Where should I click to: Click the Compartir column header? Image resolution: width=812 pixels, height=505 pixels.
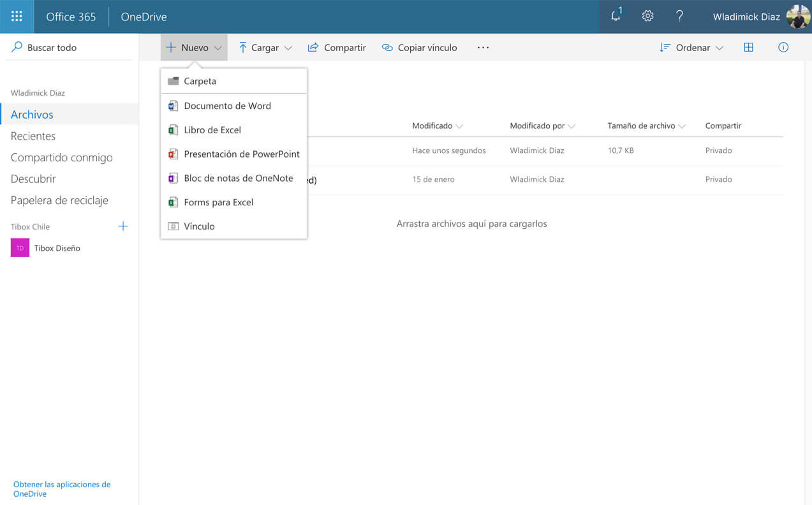723,126
